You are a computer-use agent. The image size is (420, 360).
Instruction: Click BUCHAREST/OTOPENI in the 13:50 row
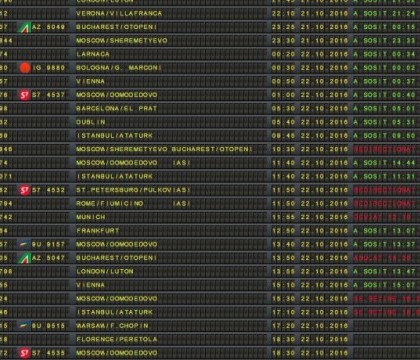point(116,258)
